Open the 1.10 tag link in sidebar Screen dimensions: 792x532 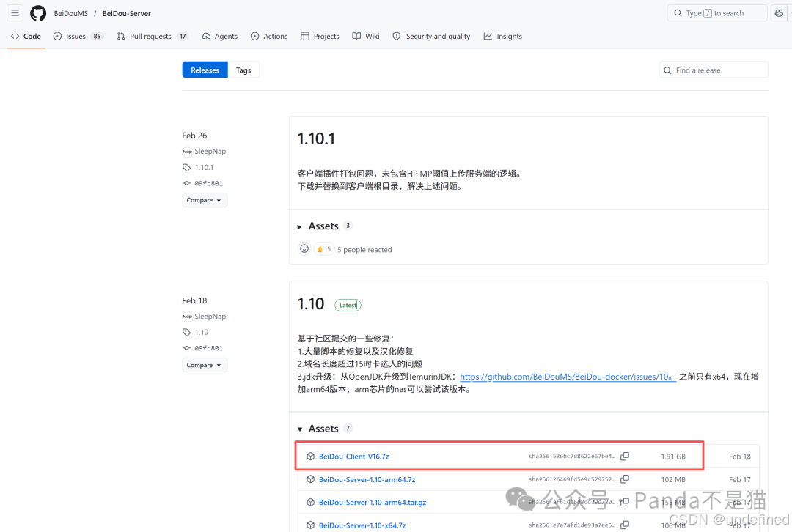pyautogui.click(x=202, y=332)
